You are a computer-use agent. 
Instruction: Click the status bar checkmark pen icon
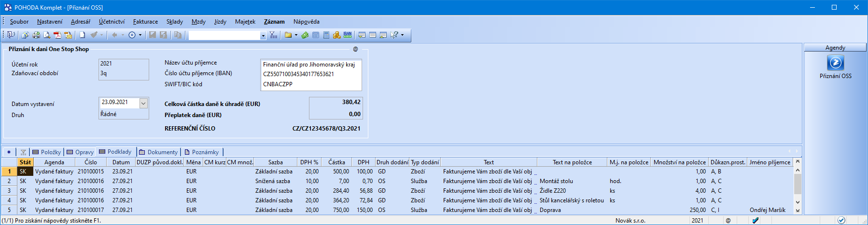coord(756,220)
